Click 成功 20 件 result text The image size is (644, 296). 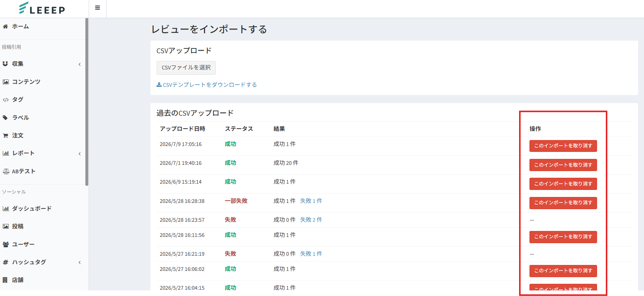pyautogui.click(x=286, y=163)
